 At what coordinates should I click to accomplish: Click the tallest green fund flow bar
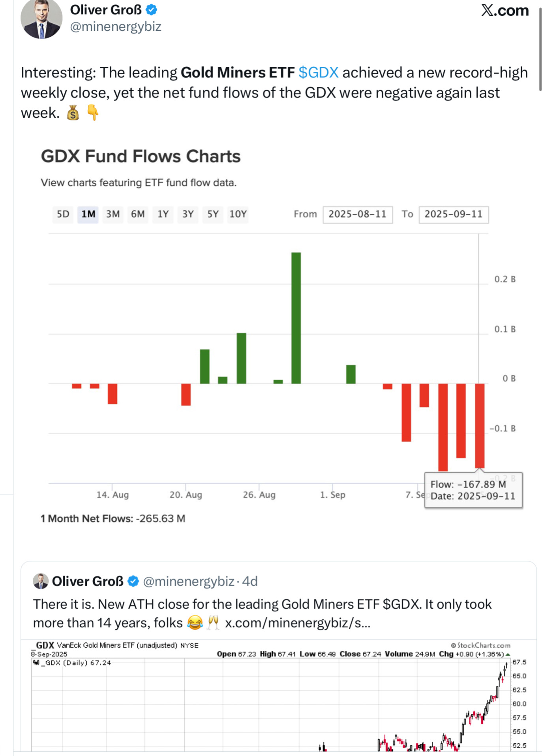[x=296, y=318]
